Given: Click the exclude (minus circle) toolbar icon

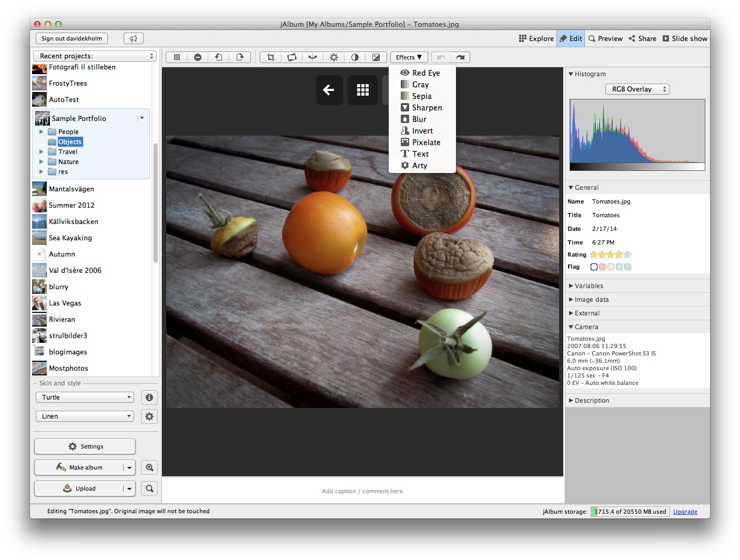Looking at the screenshot, I should tap(198, 57).
